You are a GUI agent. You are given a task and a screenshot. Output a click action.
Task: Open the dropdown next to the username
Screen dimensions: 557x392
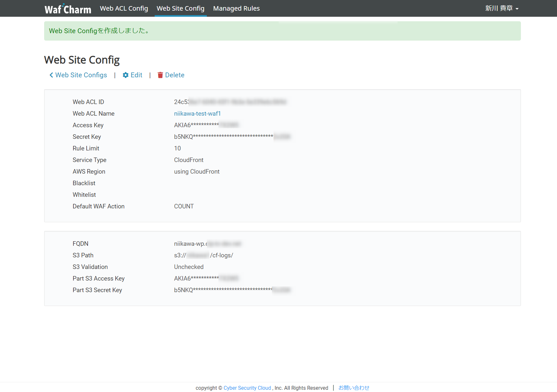coord(517,9)
